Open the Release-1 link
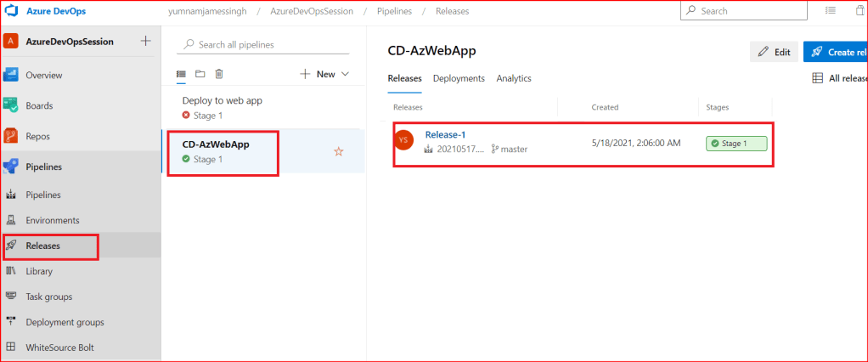 click(x=445, y=134)
